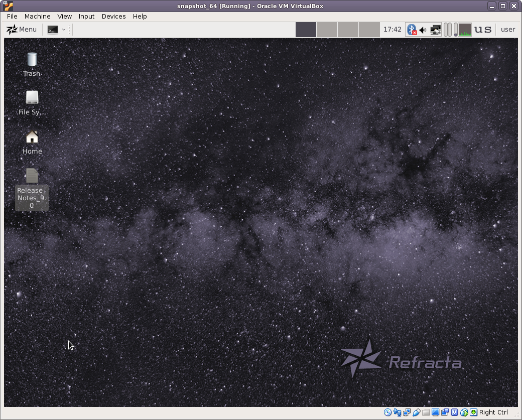Open the File menu
The width and height of the screenshot is (522, 420).
(x=12, y=16)
